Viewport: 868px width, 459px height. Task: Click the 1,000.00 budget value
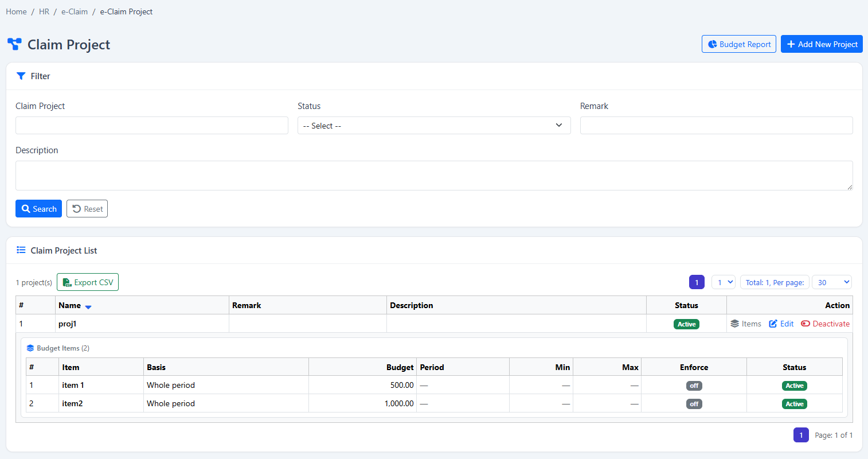399,403
